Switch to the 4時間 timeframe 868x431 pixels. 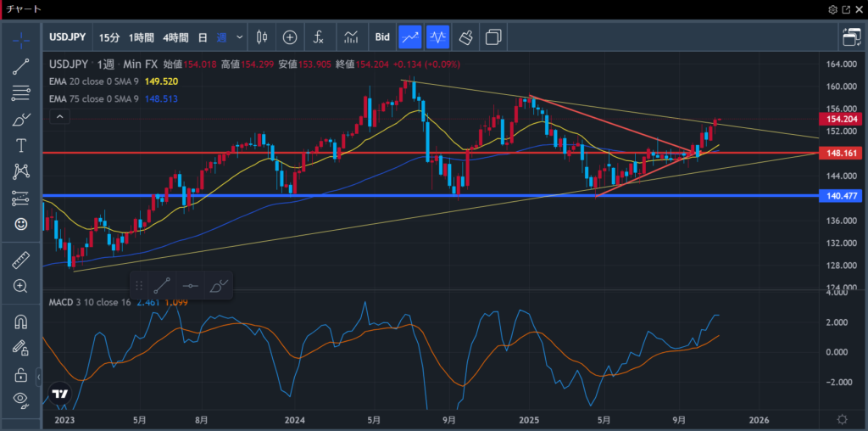(175, 37)
